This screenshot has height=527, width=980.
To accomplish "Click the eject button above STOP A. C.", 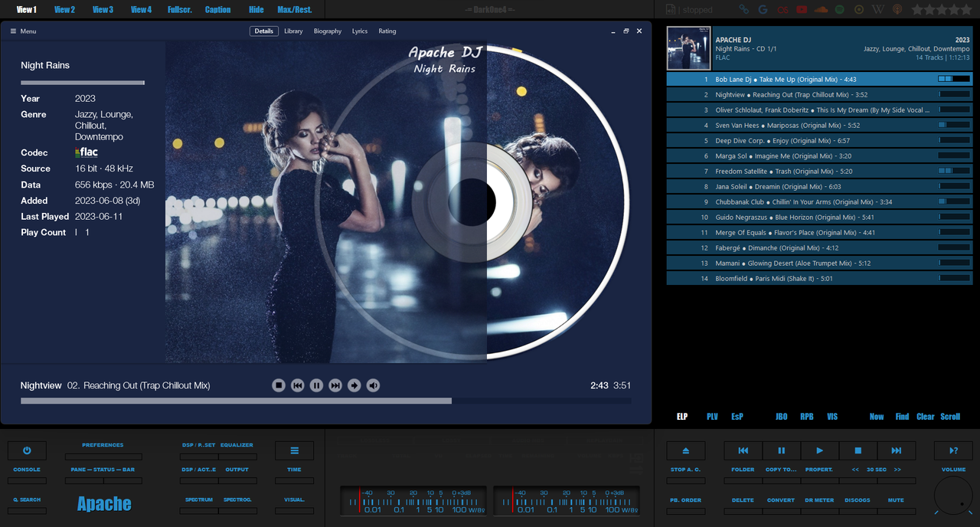I will pyautogui.click(x=685, y=450).
